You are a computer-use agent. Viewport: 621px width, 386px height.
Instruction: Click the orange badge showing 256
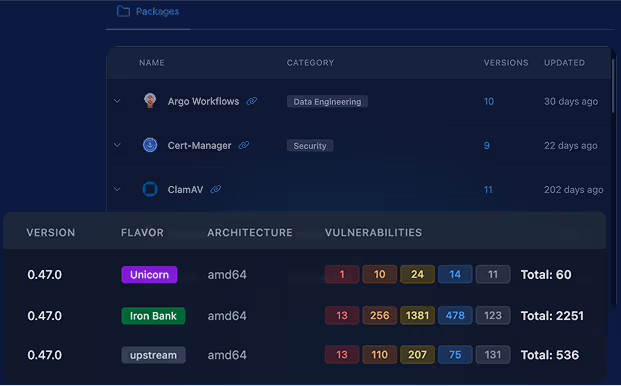379,316
